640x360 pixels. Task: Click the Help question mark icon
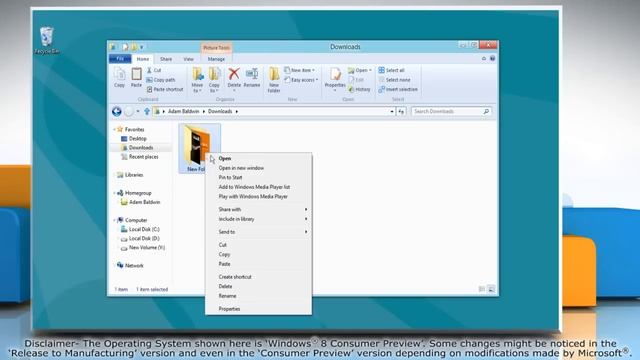tap(493, 59)
